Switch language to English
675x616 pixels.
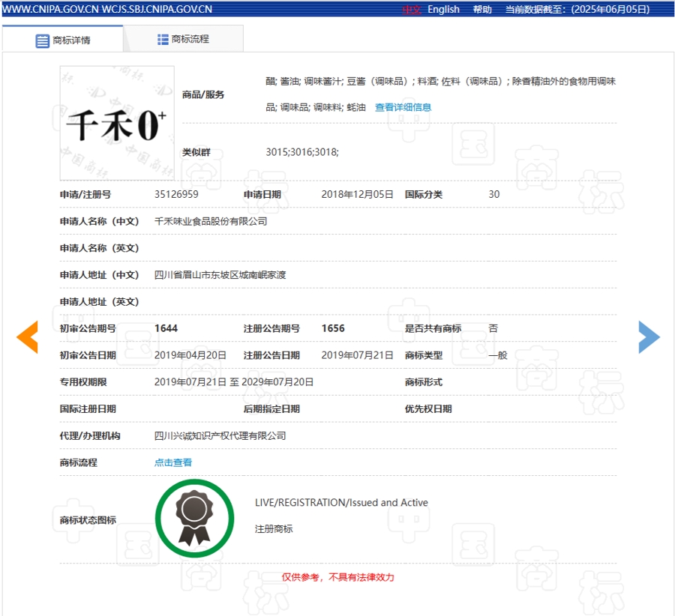pos(443,10)
